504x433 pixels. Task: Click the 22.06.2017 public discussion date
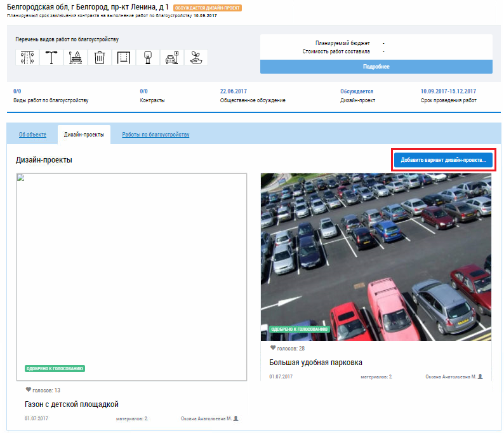tap(233, 91)
